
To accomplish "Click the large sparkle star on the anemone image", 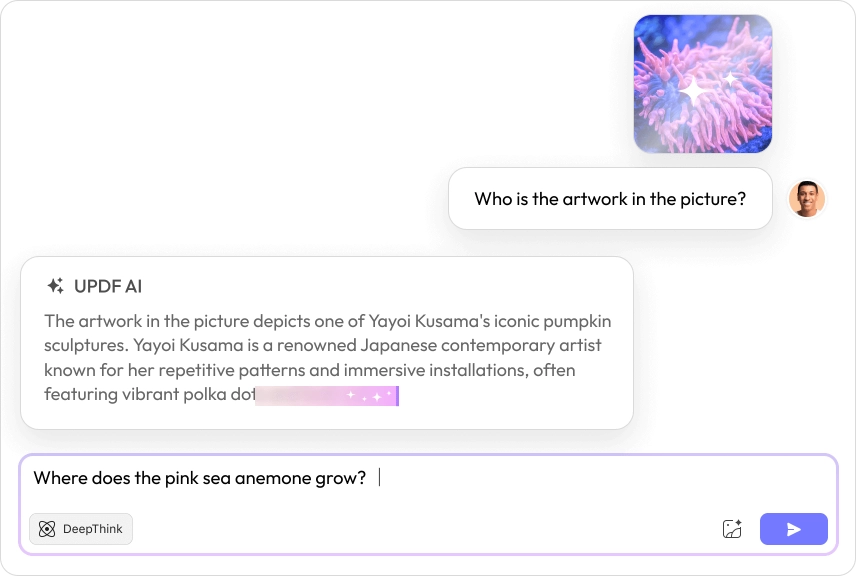I will click(690, 91).
